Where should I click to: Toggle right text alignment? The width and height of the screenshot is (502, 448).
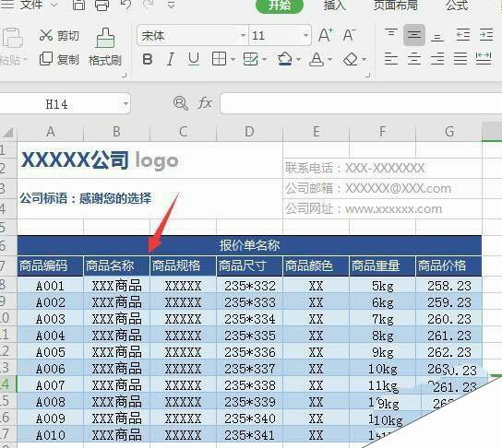(437, 59)
